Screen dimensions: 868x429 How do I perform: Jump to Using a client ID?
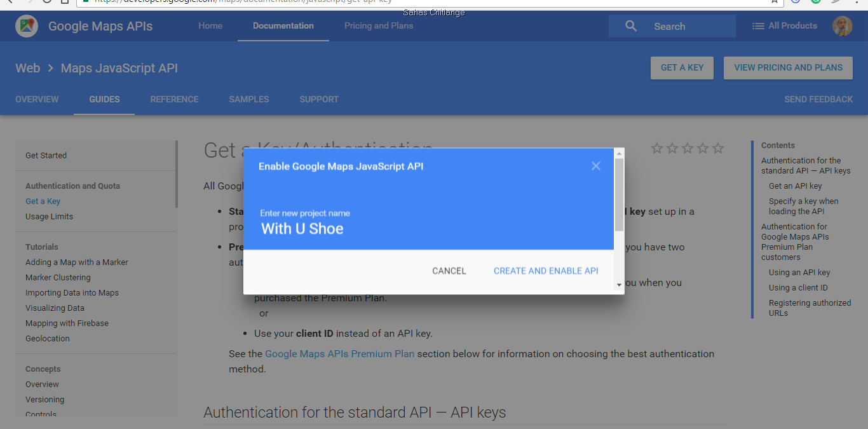click(x=798, y=287)
